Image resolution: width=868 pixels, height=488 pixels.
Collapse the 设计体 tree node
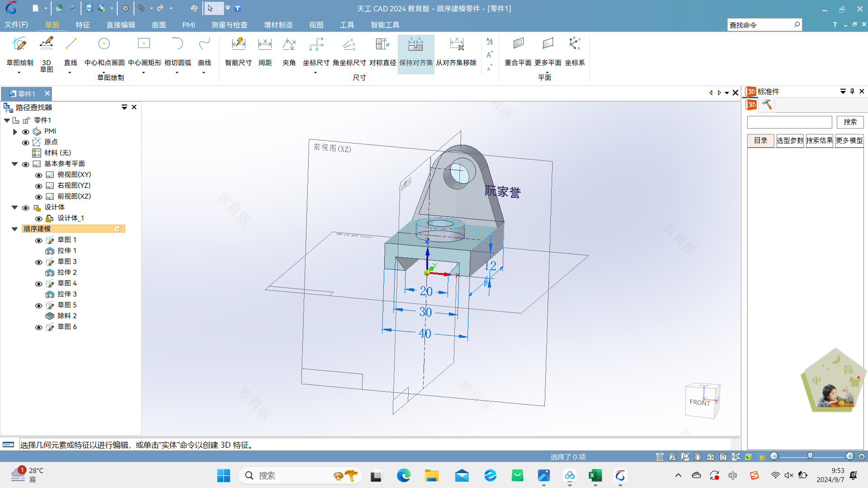click(14, 207)
